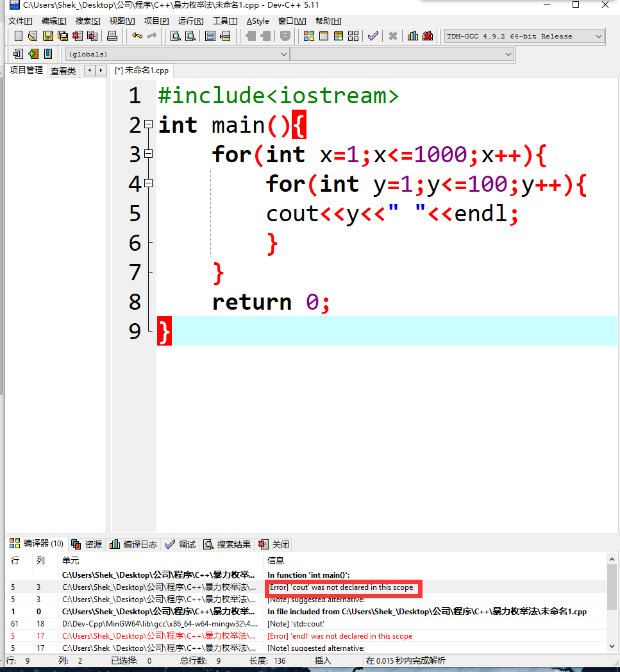Switch to the 编译器 (10) bottom tab
620x672 pixels.
[37, 544]
